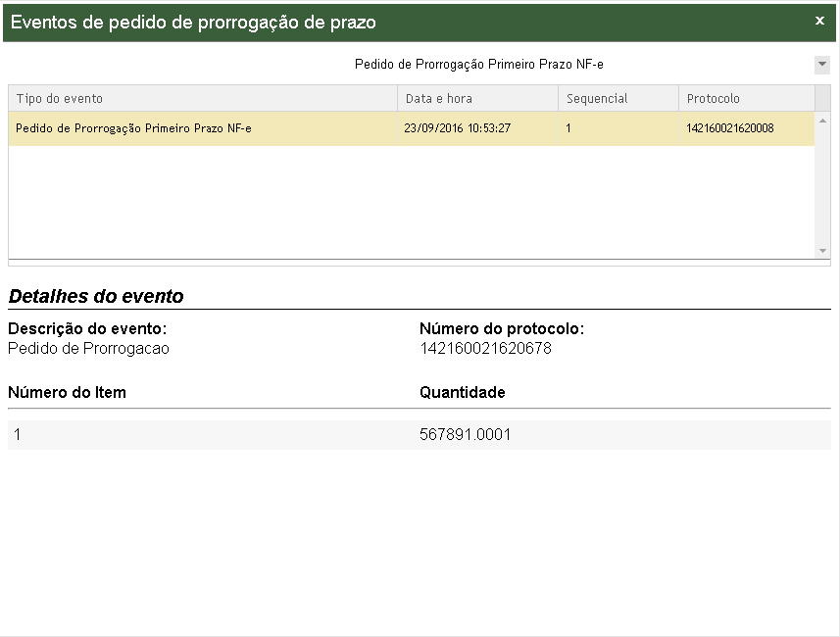Open the event type dropdown arrow
840x637 pixels.
(x=821, y=65)
